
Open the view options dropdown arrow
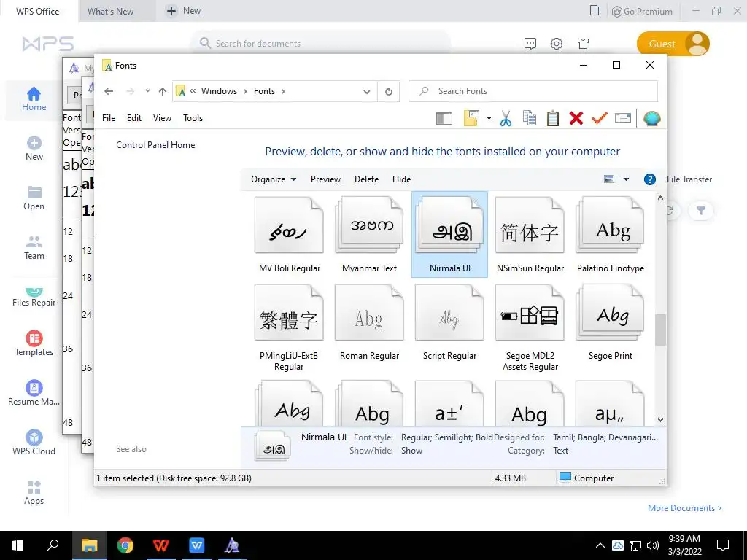click(626, 179)
